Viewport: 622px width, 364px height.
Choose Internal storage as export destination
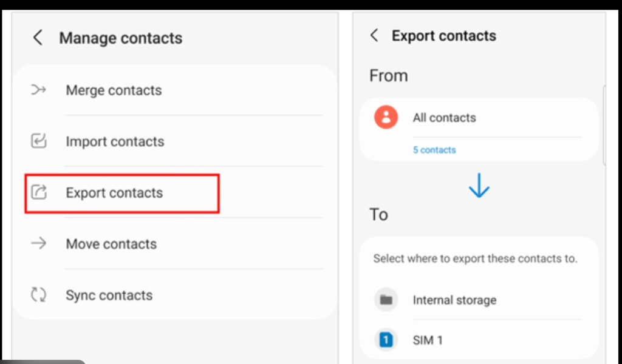[x=454, y=300]
